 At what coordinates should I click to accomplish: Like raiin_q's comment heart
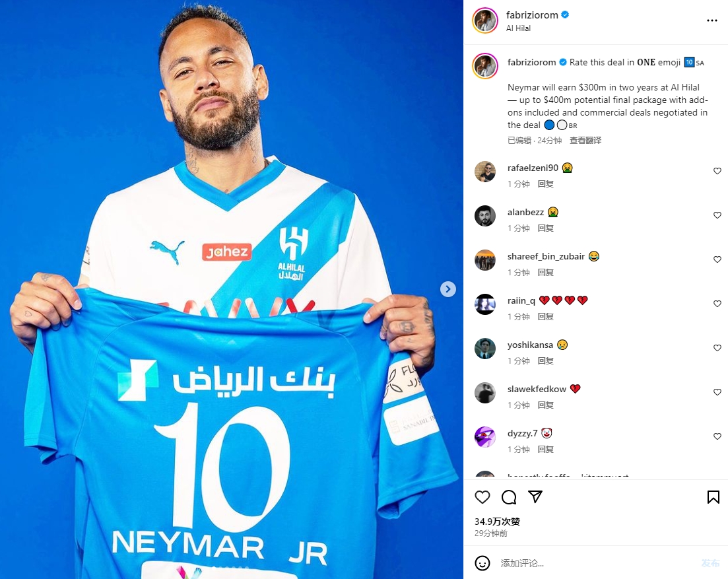[x=717, y=304]
